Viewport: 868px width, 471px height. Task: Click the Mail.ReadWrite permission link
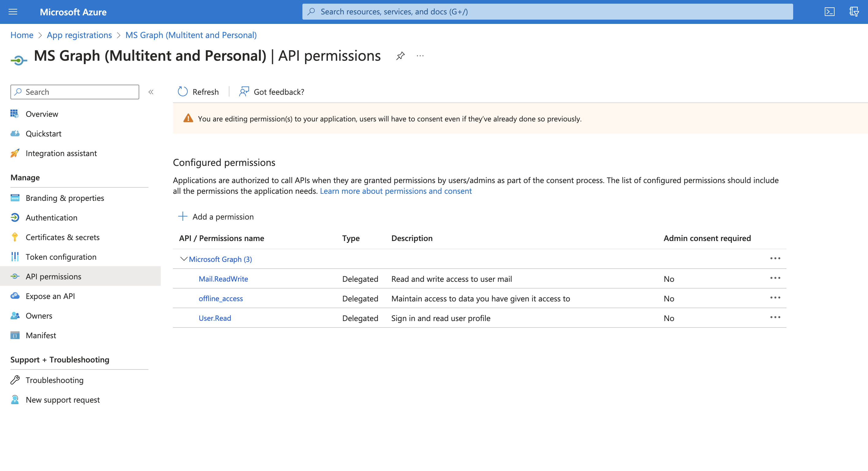click(x=223, y=279)
